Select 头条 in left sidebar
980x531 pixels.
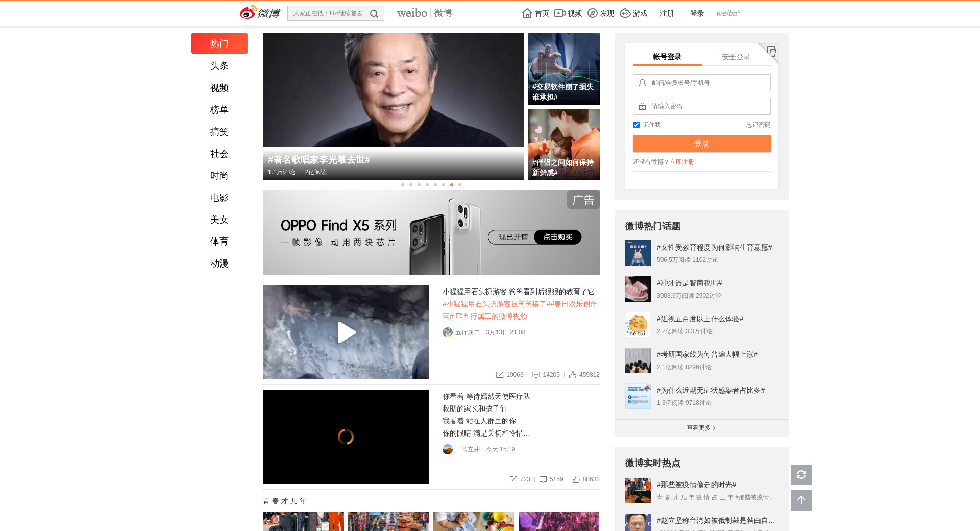(219, 66)
